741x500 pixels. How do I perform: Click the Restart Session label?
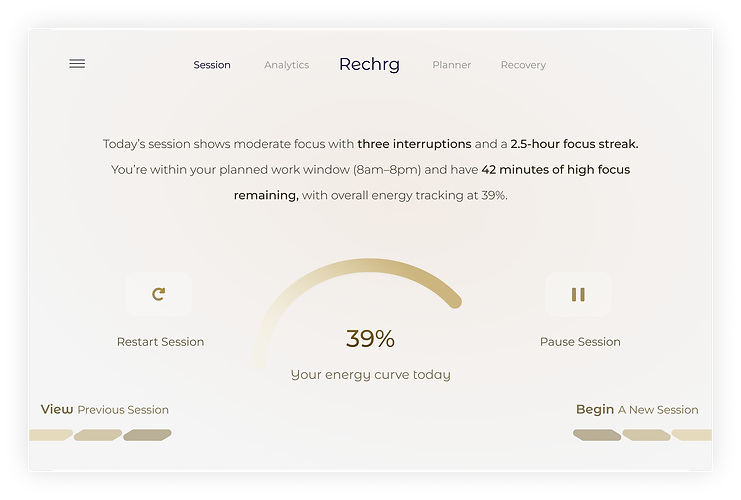160,342
